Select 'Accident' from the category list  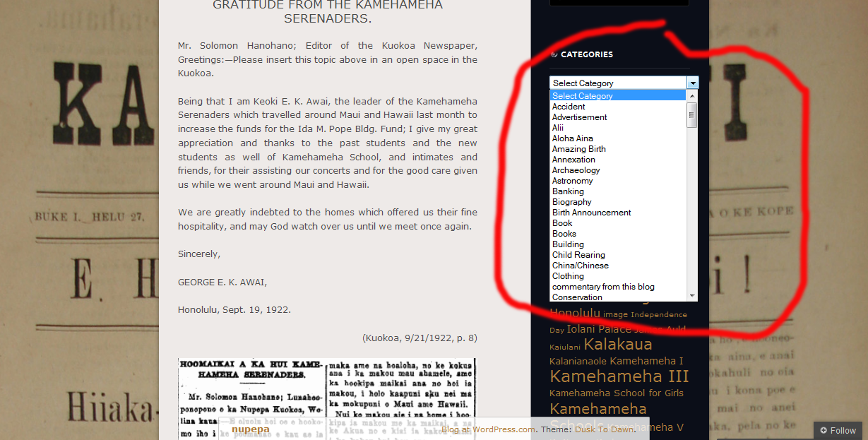click(569, 107)
